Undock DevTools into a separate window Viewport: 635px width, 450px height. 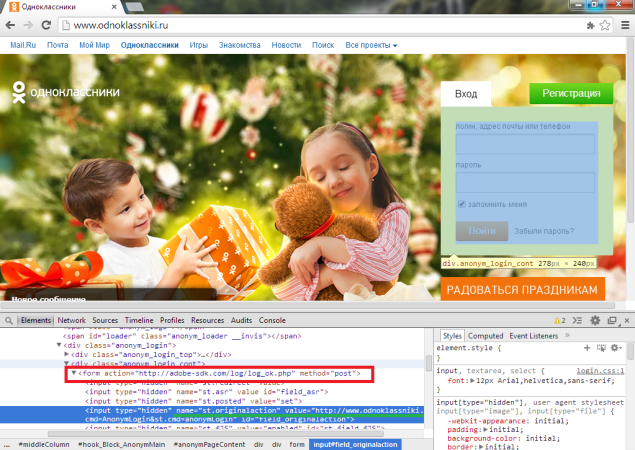612,320
